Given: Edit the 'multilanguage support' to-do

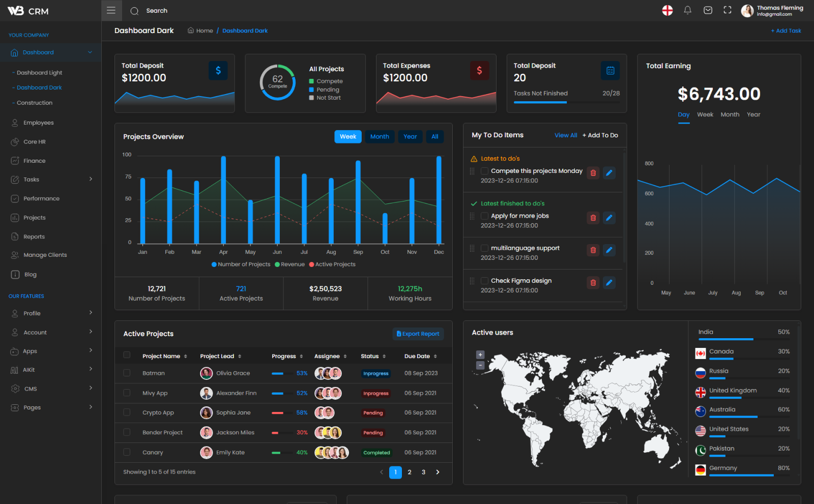Looking at the screenshot, I should pyautogui.click(x=609, y=250).
